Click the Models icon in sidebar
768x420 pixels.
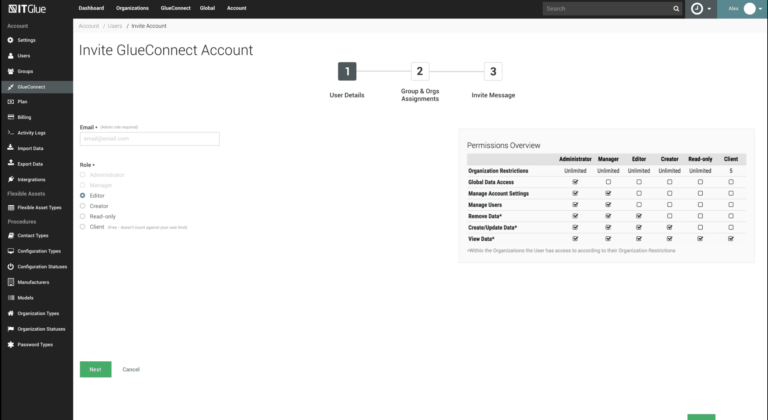[10, 298]
